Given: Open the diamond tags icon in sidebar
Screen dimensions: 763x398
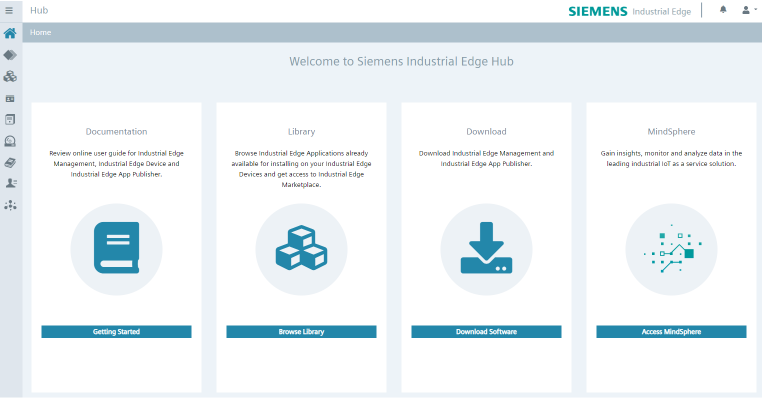Looking at the screenshot, I should 10,55.
